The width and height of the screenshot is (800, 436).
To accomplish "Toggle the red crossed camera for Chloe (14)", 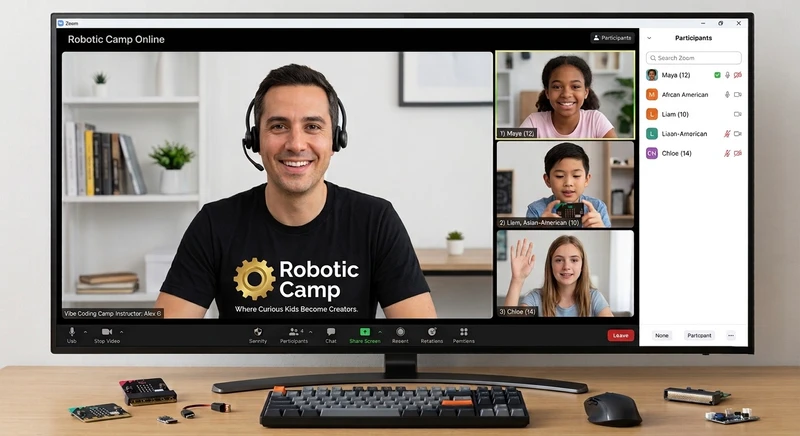I will [738, 153].
